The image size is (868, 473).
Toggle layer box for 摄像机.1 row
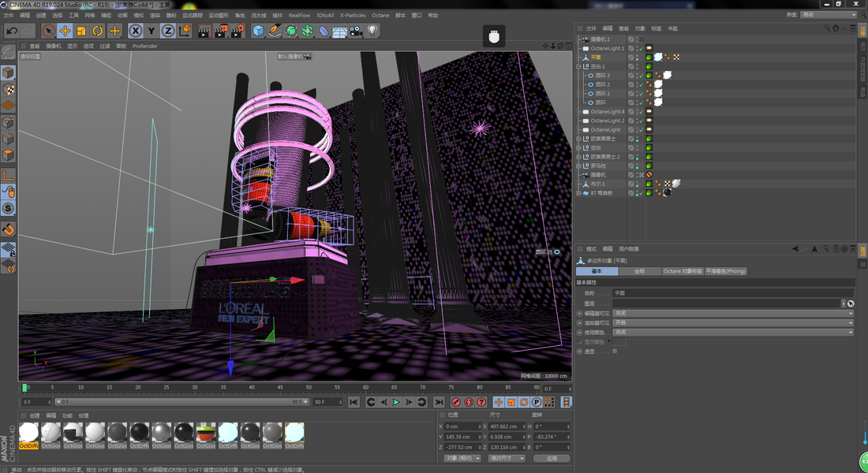[630, 39]
